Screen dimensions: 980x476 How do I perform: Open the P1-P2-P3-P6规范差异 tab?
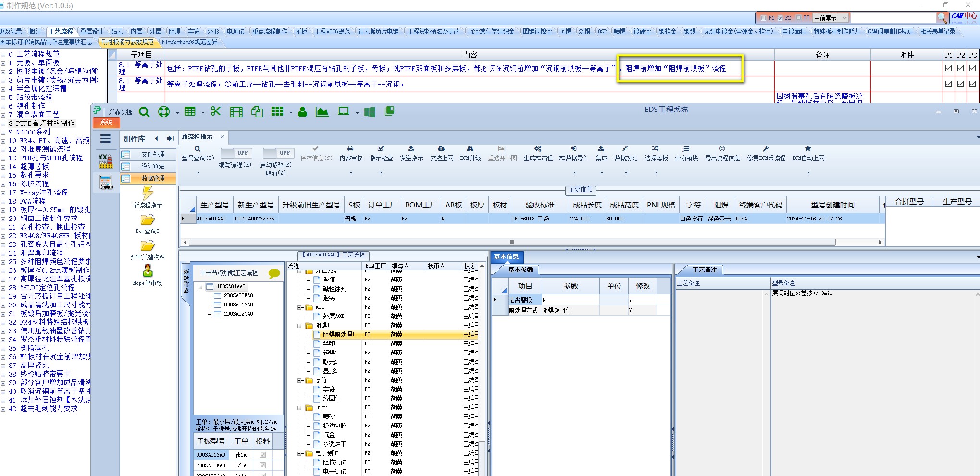coord(189,42)
